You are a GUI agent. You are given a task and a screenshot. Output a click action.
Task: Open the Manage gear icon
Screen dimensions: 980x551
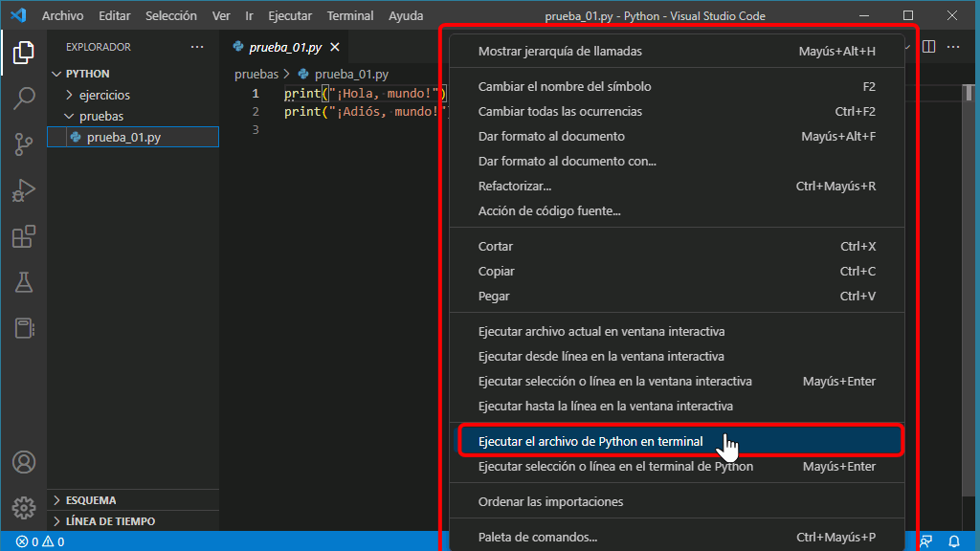pos(24,508)
